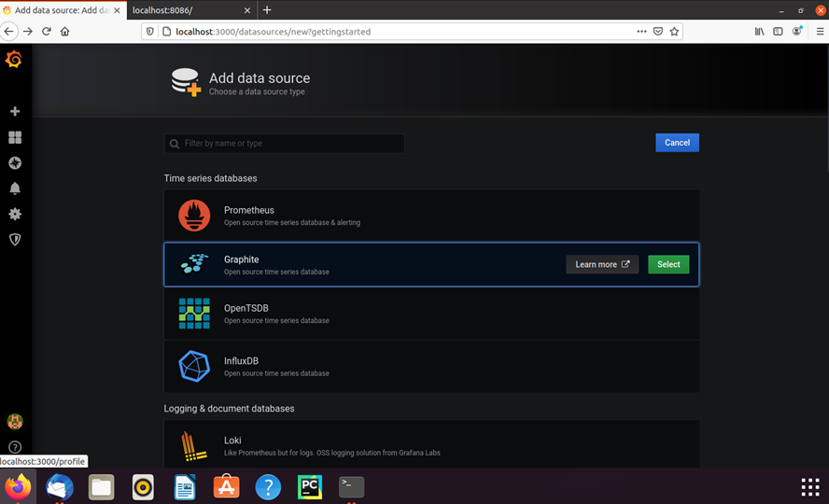The height and width of the screenshot is (504, 829).
Task: Show the Firefox library icon
Action: click(x=759, y=31)
